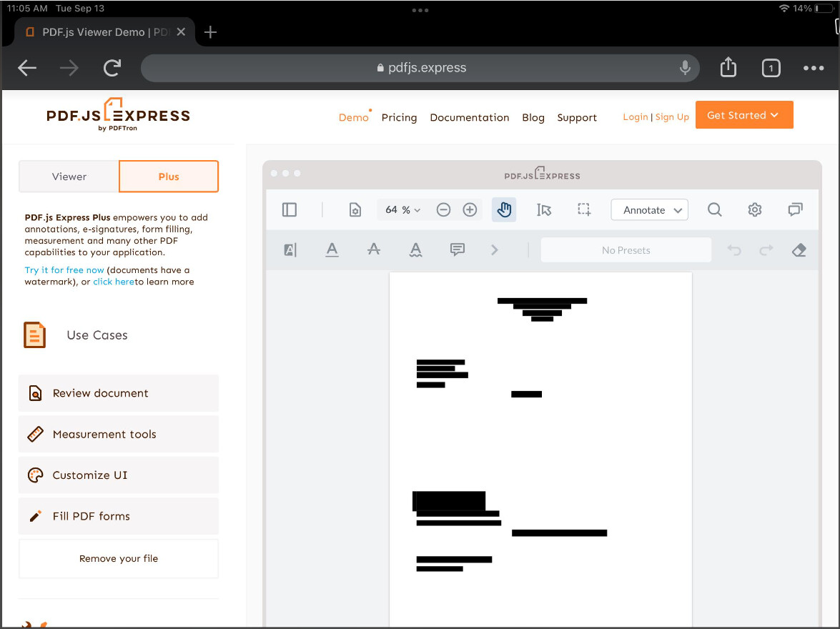This screenshot has height=629, width=840.
Task: Open the Annotate toolbar group dropdown
Action: click(x=649, y=210)
